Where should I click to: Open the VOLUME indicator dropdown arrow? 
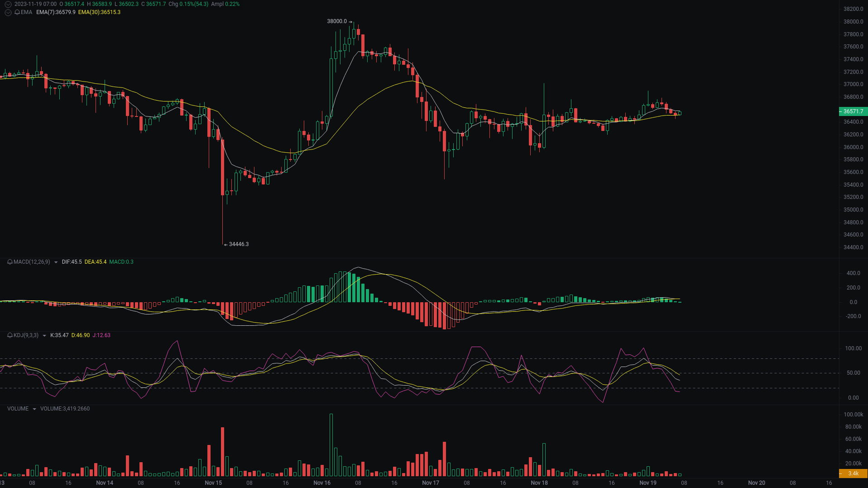(34, 409)
